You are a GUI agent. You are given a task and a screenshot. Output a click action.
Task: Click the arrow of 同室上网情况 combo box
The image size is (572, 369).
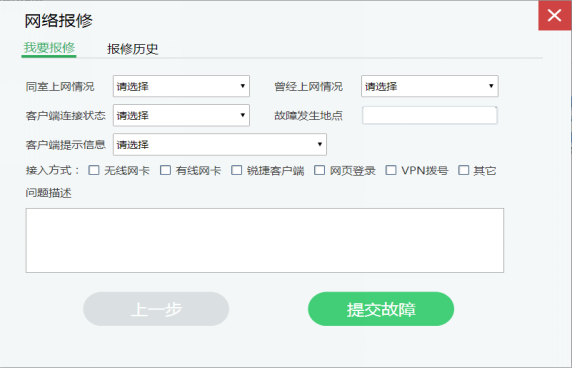(x=243, y=86)
